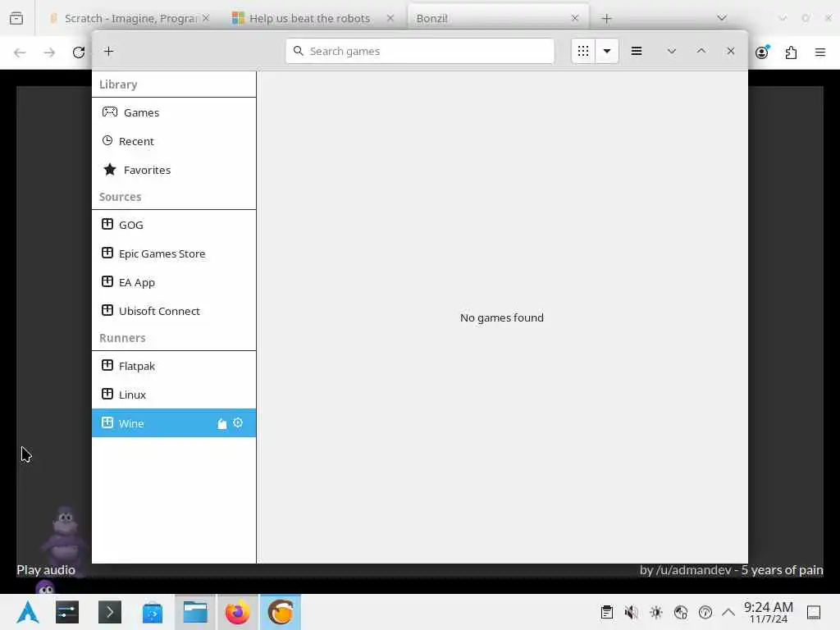Select the Flatpak runner
Viewport: 840px width, 630px height.
[174, 366]
